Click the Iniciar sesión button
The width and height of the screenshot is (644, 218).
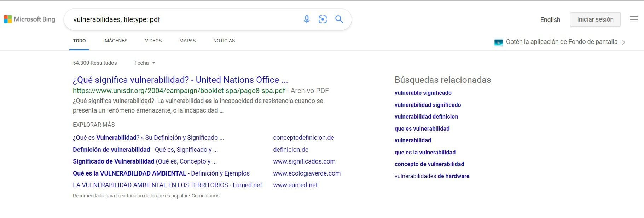click(595, 19)
